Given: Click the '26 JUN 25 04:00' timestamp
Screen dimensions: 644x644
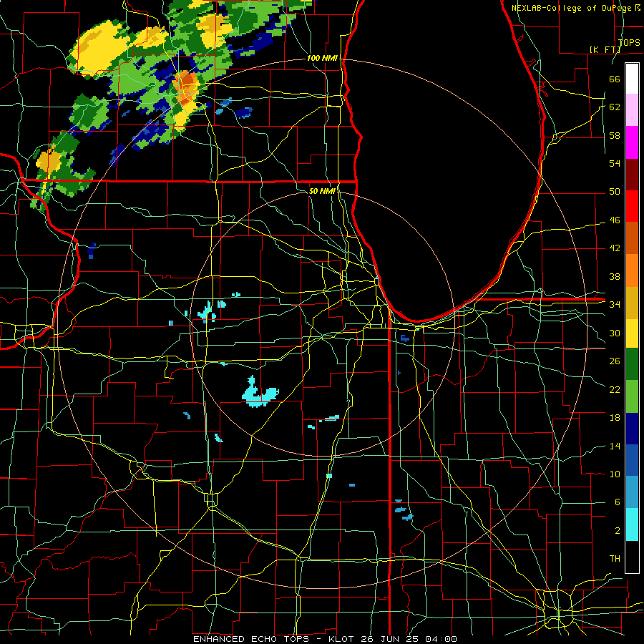Looking at the screenshot, I should click(x=409, y=639).
